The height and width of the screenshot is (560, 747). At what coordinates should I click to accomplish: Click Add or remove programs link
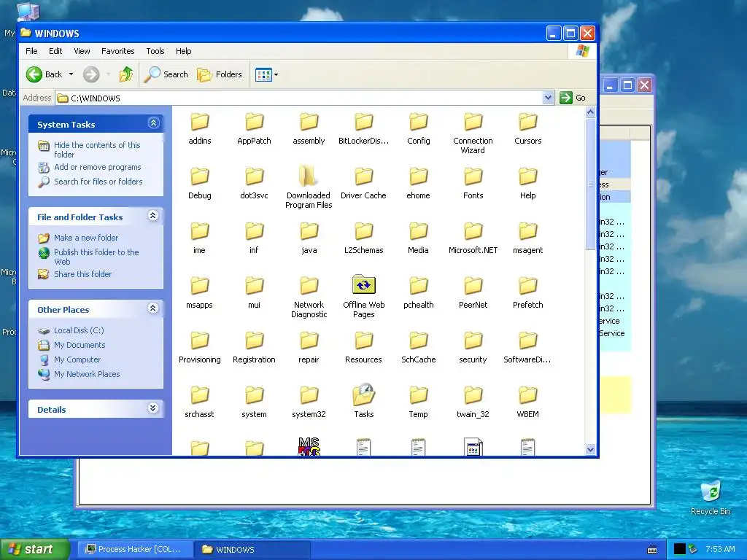[x=98, y=167]
